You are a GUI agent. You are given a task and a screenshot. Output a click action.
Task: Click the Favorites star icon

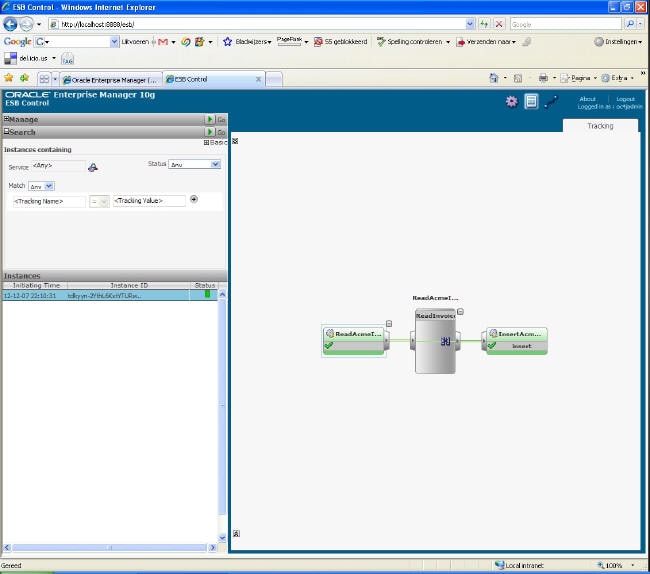point(9,78)
